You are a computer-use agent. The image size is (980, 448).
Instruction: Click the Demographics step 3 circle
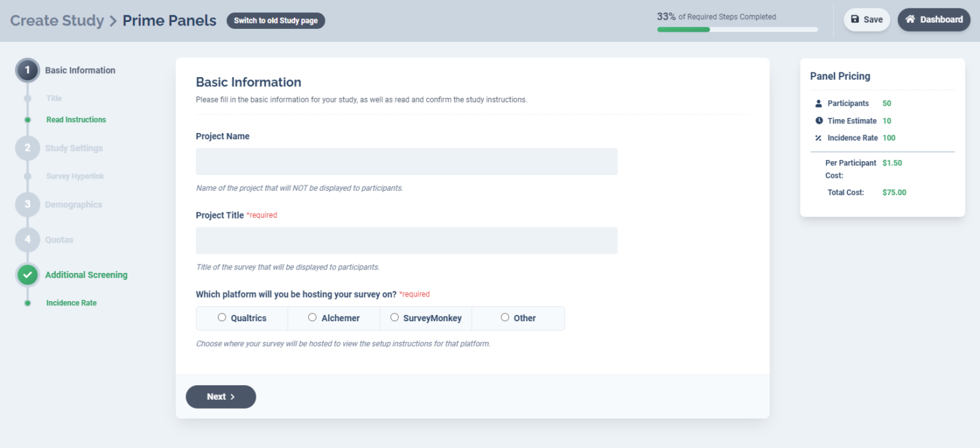click(x=28, y=204)
